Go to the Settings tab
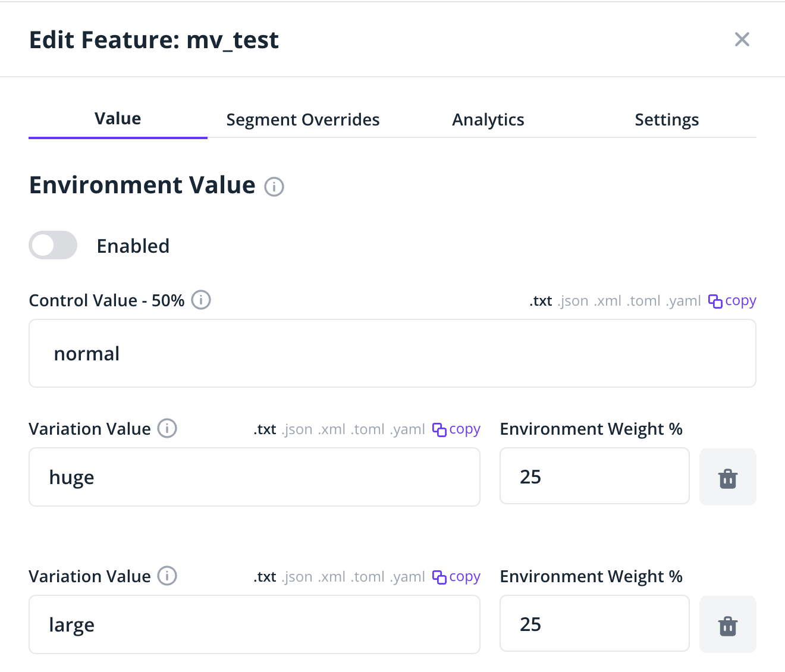785x672 pixels. coord(667,120)
